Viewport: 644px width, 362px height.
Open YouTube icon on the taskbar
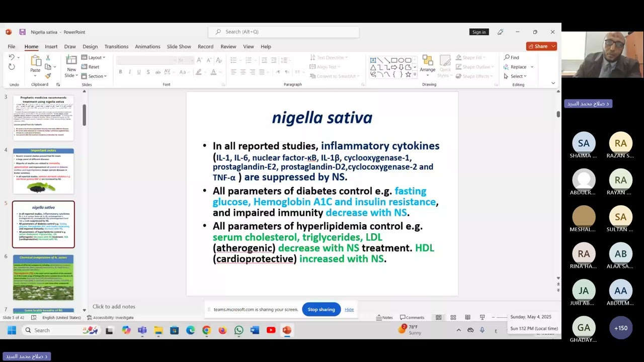[x=271, y=330]
